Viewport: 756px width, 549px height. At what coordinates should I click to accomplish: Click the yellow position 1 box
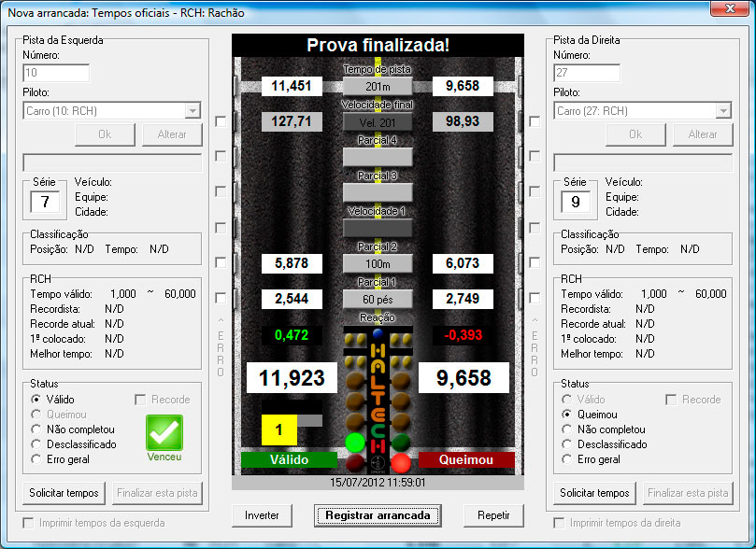[x=278, y=430]
